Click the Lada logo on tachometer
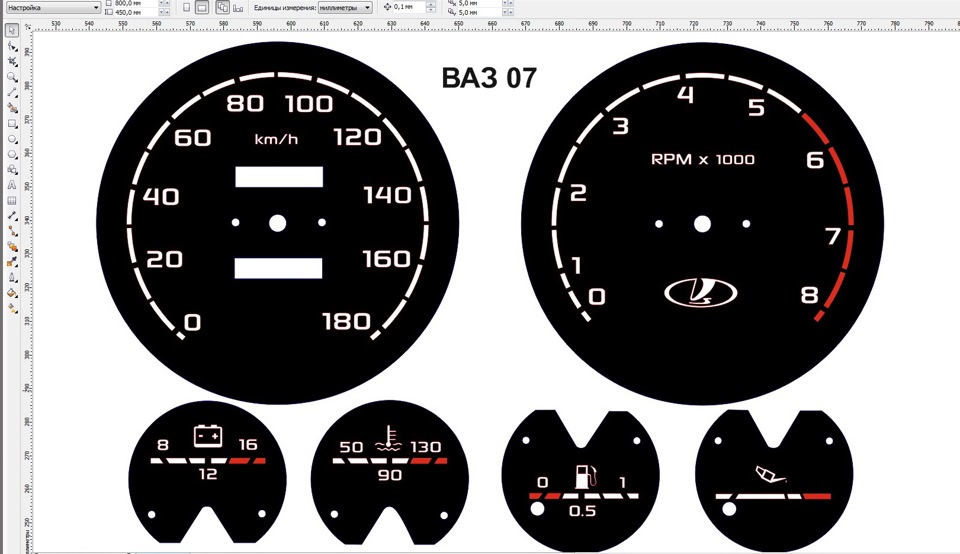 point(700,292)
